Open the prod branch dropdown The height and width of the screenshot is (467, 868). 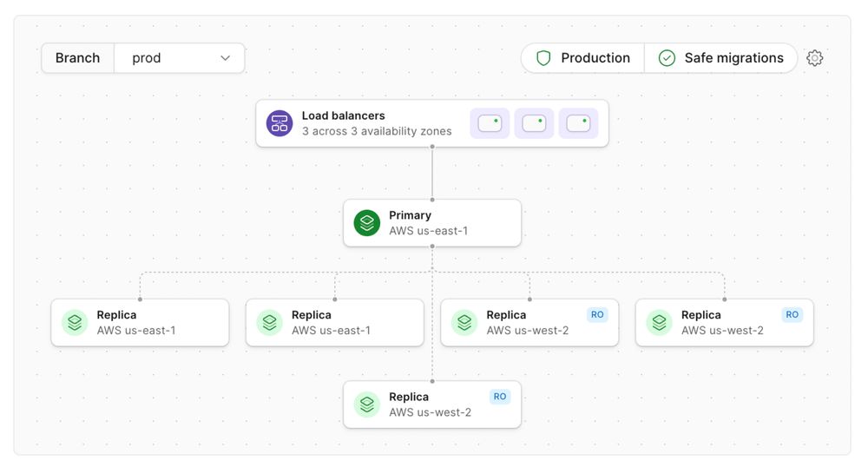(x=180, y=58)
